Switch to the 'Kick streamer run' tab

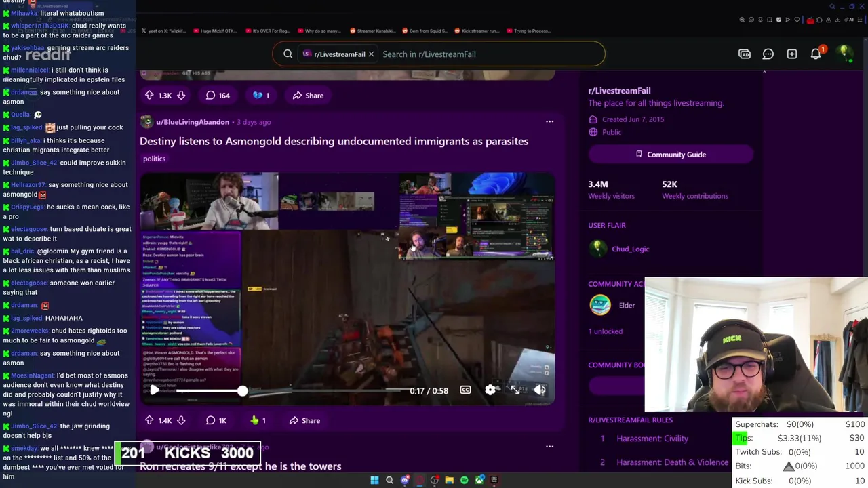(477, 30)
